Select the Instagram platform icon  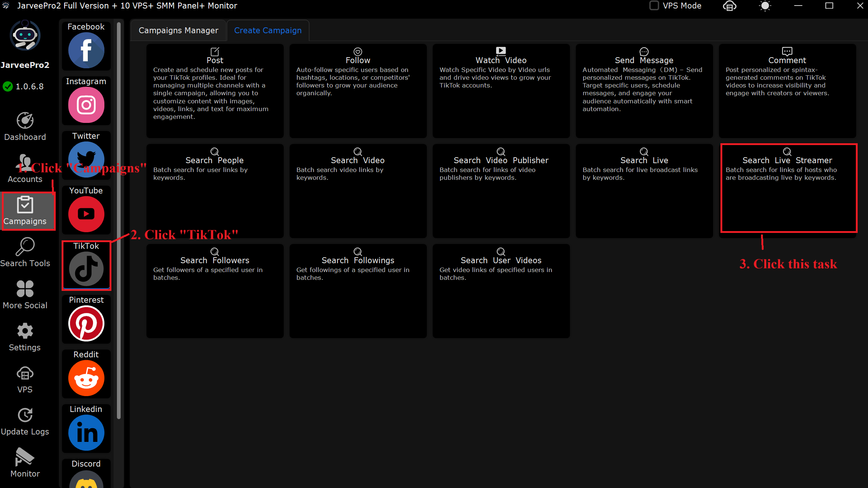(86, 105)
